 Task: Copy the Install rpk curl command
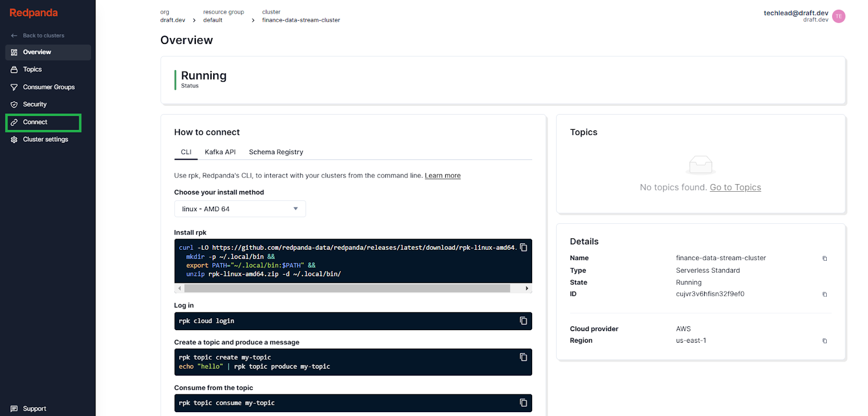pyautogui.click(x=524, y=247)
